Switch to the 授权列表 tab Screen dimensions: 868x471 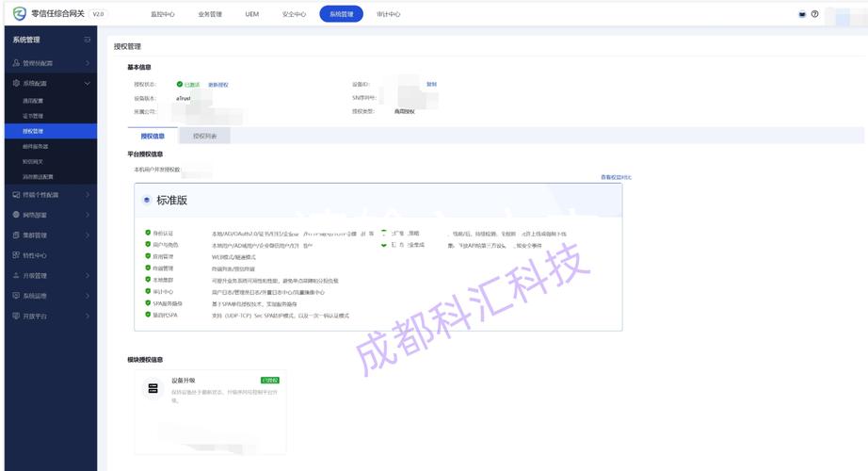pyautogui.click(x=204, y=137)
